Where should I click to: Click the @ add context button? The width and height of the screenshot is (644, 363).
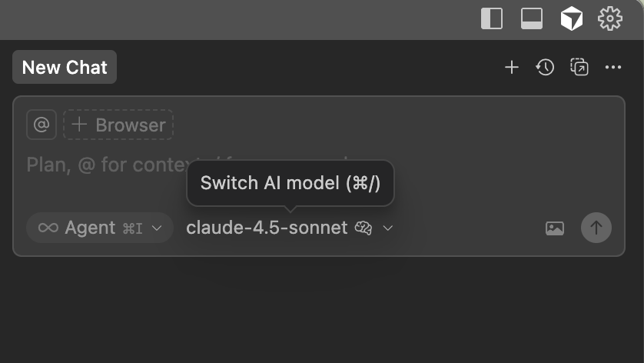tap(41, 125)
